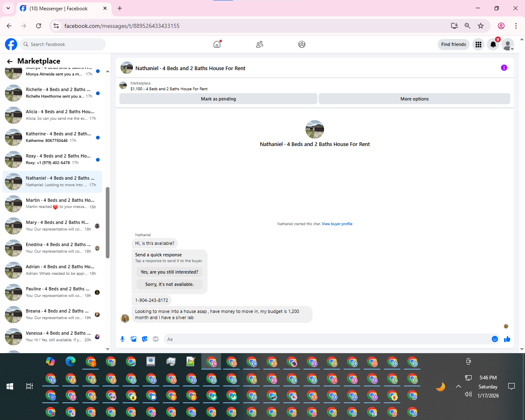This screenshot has width=525, height=420.
Task: Open the notifications bell
Action: pos(493,44)
